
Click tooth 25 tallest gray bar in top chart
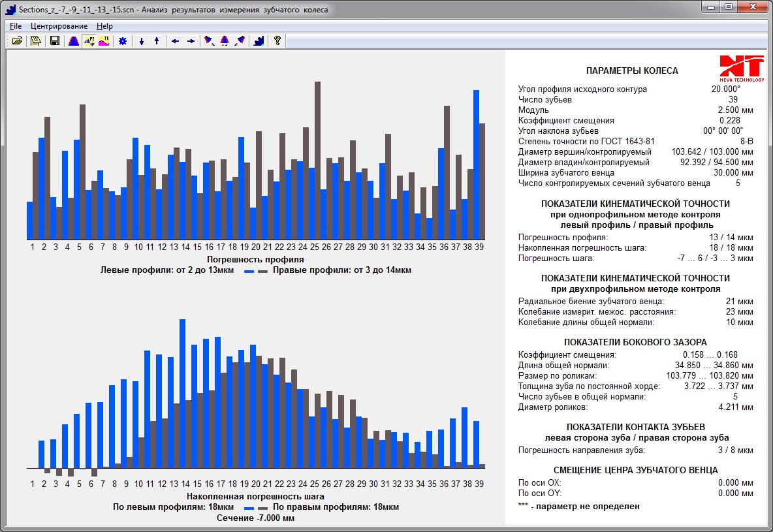(x=317, y=161)
